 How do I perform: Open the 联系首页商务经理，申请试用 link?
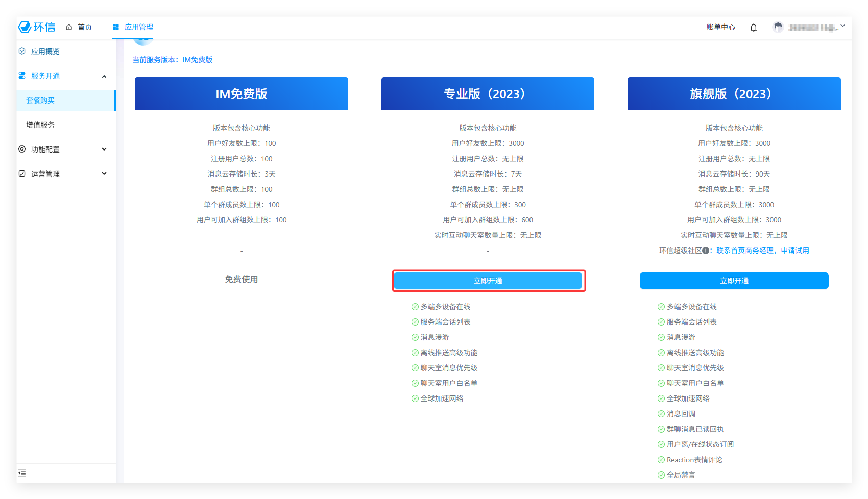click(x=762, y=251)
